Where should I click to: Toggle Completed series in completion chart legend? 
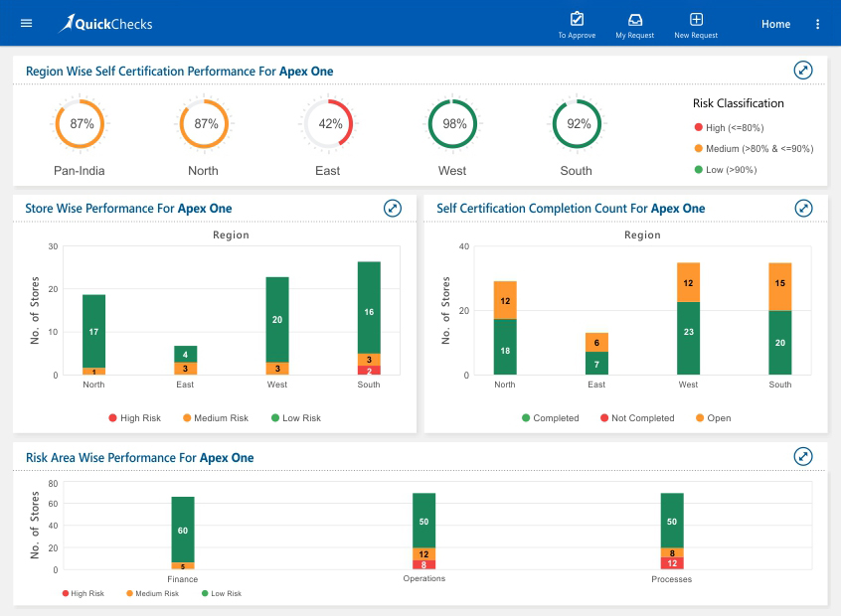(x=551, y=418)
